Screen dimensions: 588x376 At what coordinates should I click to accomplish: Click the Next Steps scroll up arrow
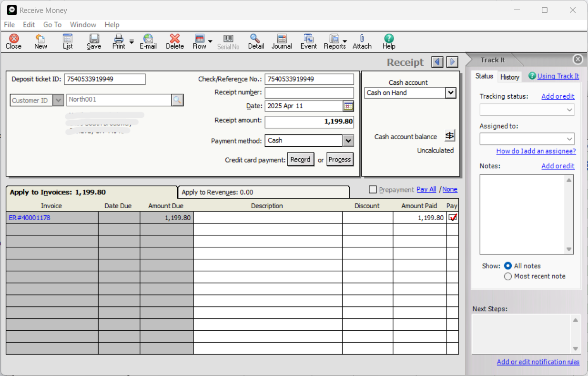[576, 320]
